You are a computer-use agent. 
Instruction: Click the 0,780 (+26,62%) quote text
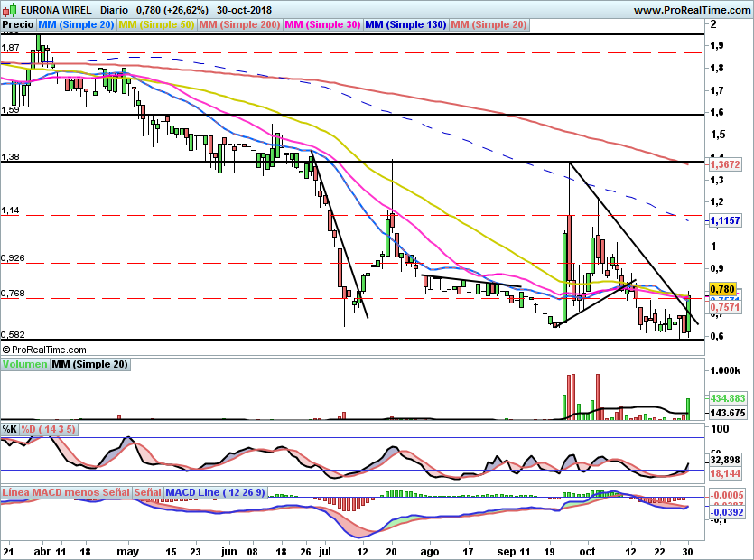click(172, 10)
